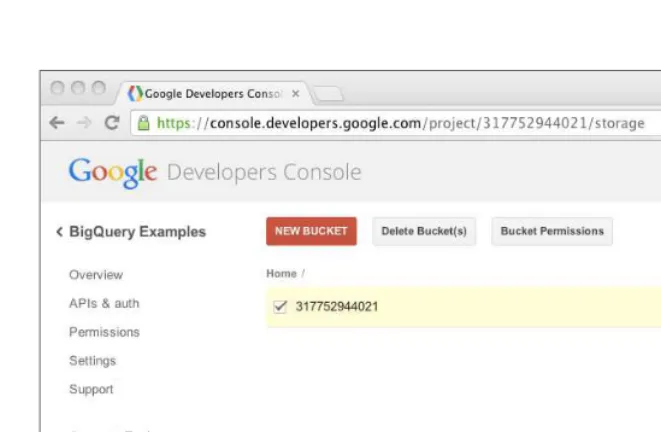Click the green SSL padlock icon
This screenshot has width=661, height=432.
143,123
